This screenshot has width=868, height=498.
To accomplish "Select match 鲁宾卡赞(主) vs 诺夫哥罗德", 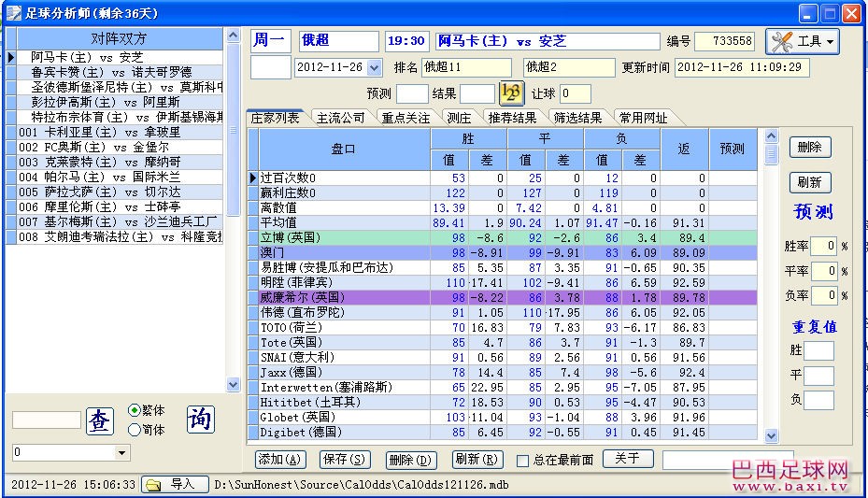I will (120, 73).
